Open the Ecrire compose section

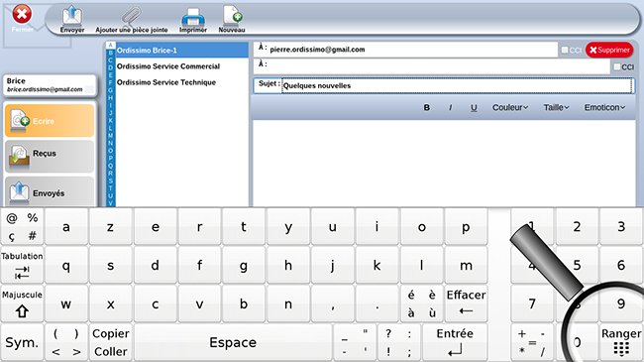[x=50, y=121]
